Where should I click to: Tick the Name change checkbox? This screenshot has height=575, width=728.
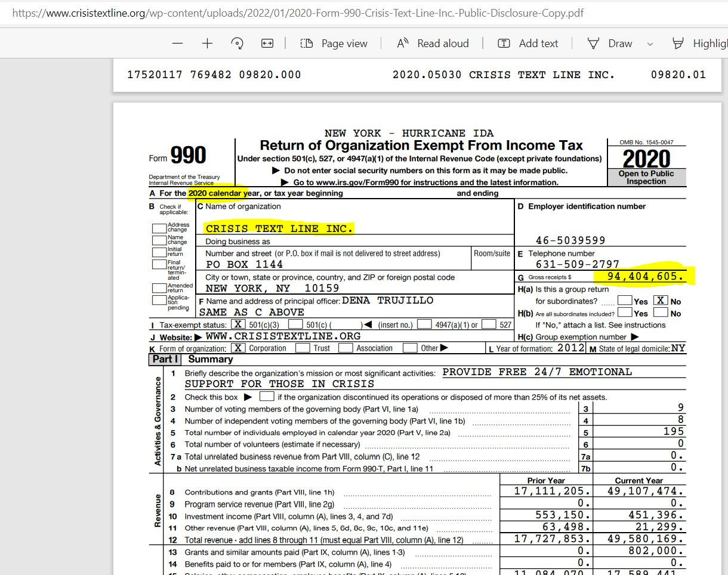(159, 240)
